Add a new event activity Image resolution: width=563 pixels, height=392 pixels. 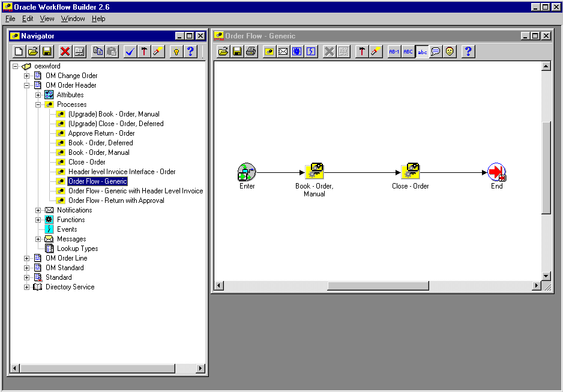click(x=311, y=52)
